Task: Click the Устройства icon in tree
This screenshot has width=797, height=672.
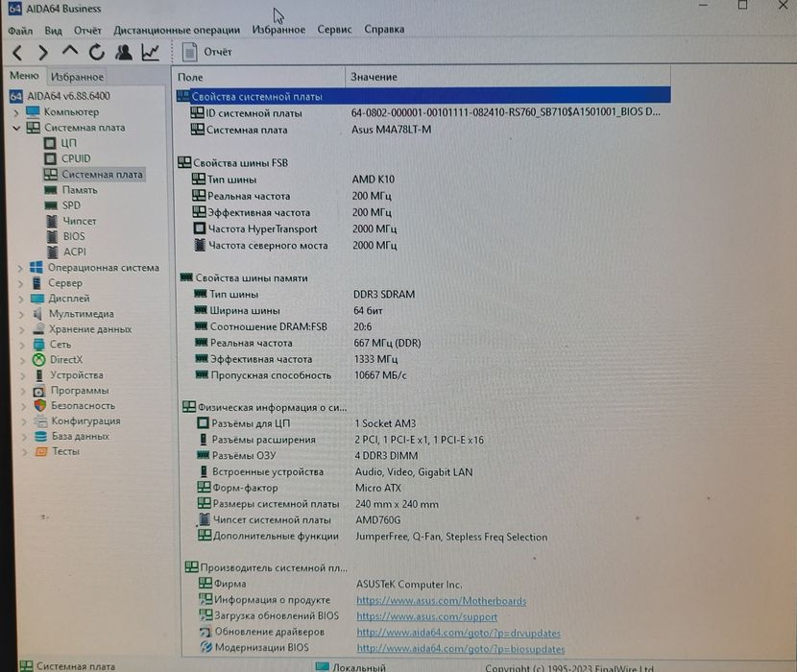Action: (x=39, y=375)
